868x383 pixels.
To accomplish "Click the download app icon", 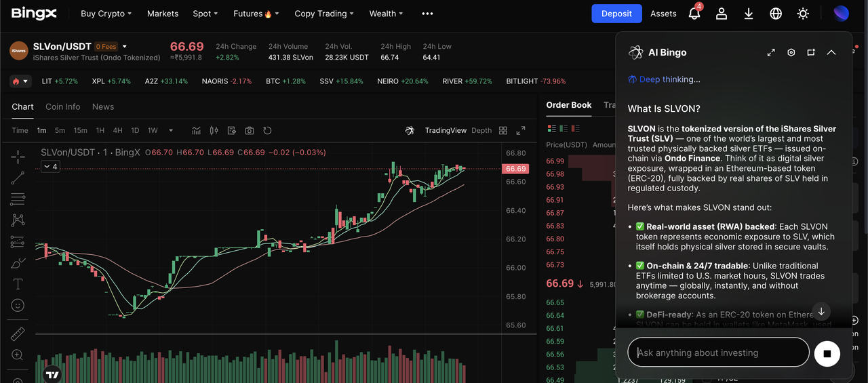I will point(749,14).
